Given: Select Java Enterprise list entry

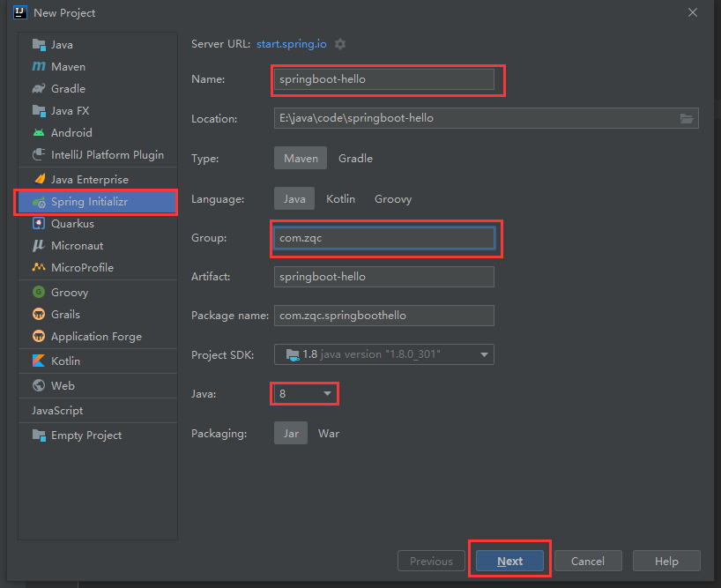Looking at the screenshot, I should click(98, 179).
